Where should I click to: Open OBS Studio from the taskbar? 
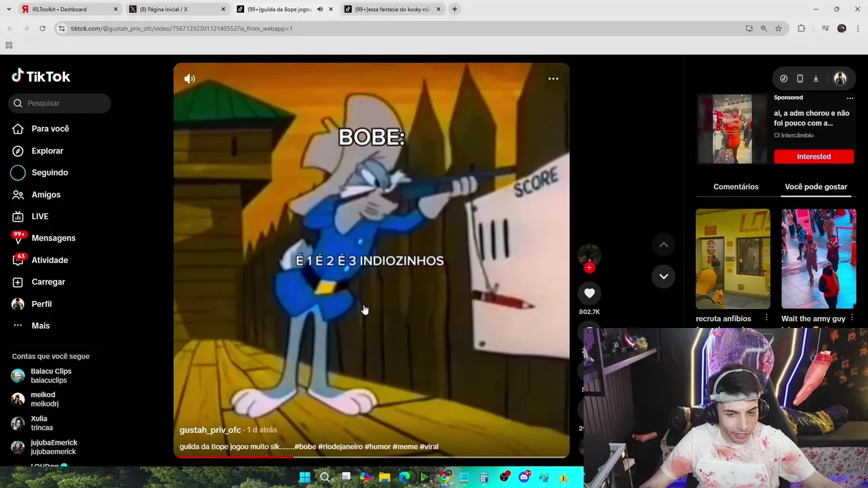coord(504,477)
